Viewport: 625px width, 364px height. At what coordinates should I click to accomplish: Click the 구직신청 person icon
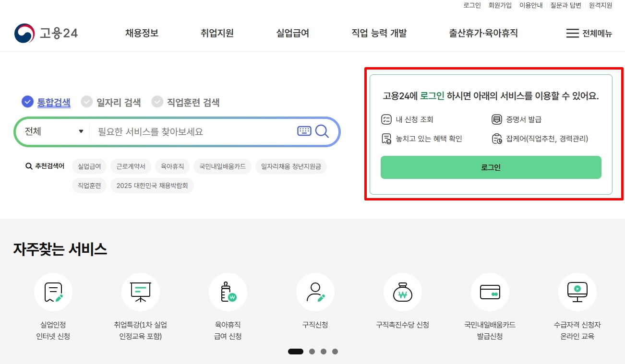(x=315, y=292)
